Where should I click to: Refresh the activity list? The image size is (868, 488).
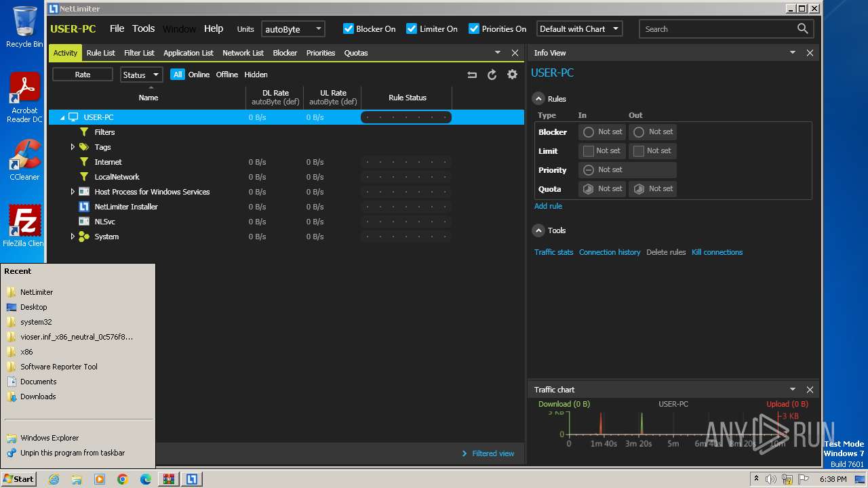492,75
